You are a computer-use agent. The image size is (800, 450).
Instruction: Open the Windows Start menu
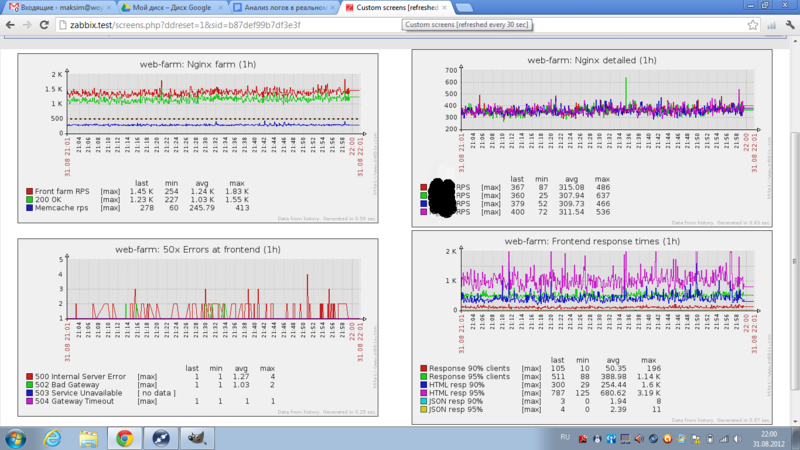(15, 438)
